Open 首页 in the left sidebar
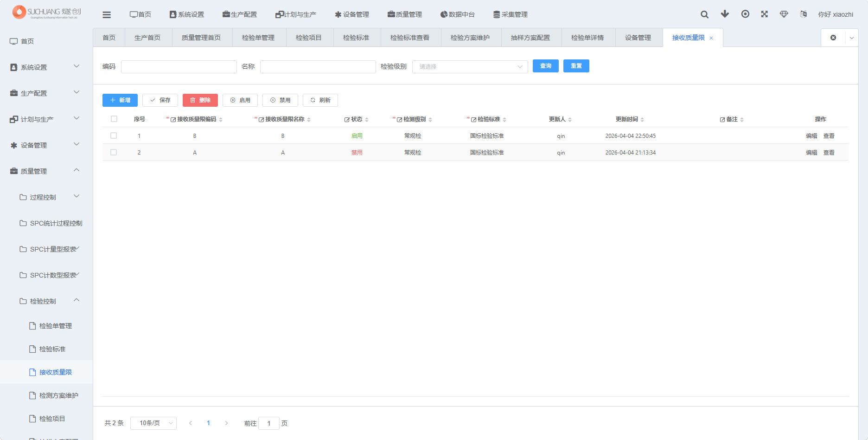The width and height of the screenshot is (868, 440). [x=46, y=41]
